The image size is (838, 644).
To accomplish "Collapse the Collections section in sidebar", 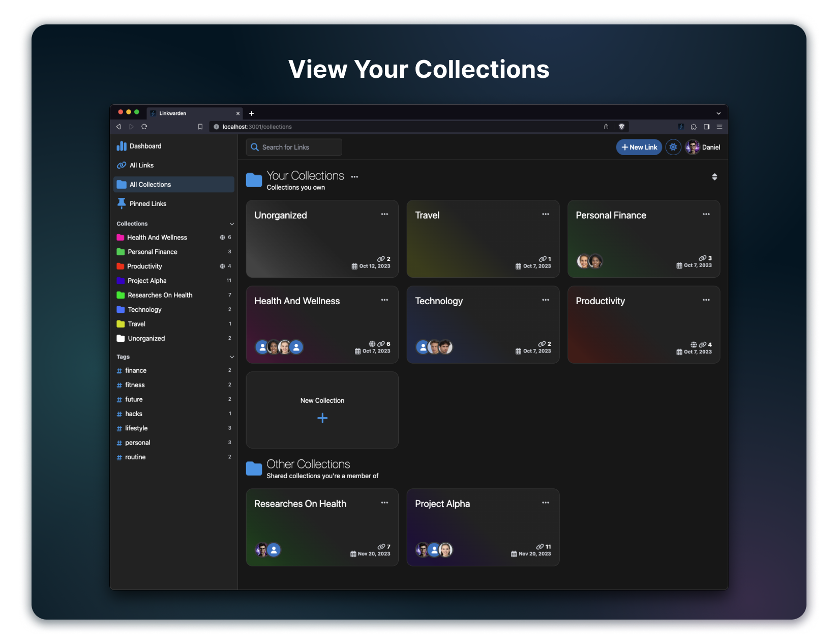I will pyautogui.click(x=232, y=224).
